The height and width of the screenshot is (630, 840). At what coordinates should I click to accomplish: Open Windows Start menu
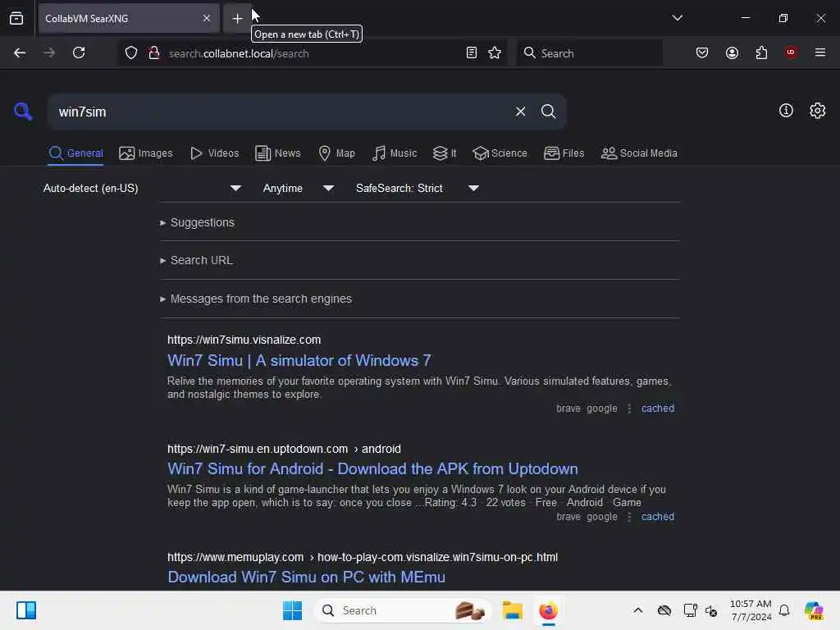click(x=292, y=610)
